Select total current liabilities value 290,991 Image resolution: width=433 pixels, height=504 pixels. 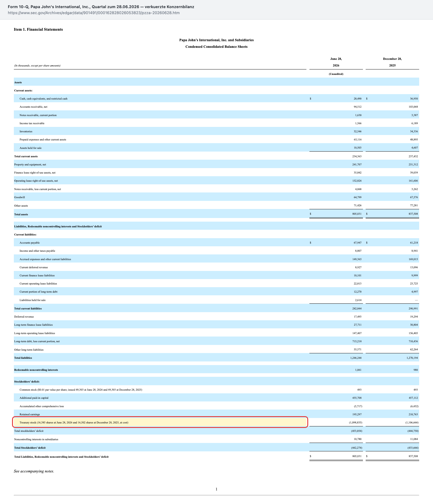coord(413,309)
